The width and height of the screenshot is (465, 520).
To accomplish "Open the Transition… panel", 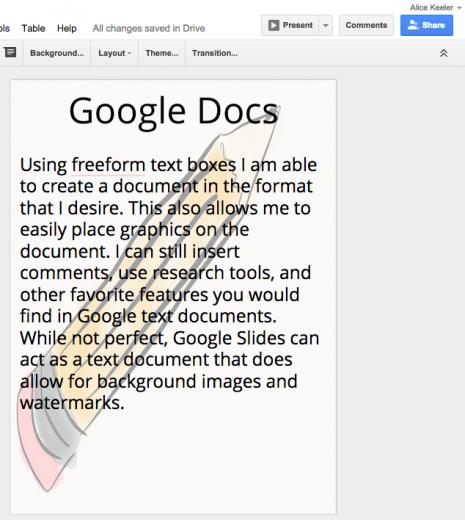I will [x=215, y=53].
